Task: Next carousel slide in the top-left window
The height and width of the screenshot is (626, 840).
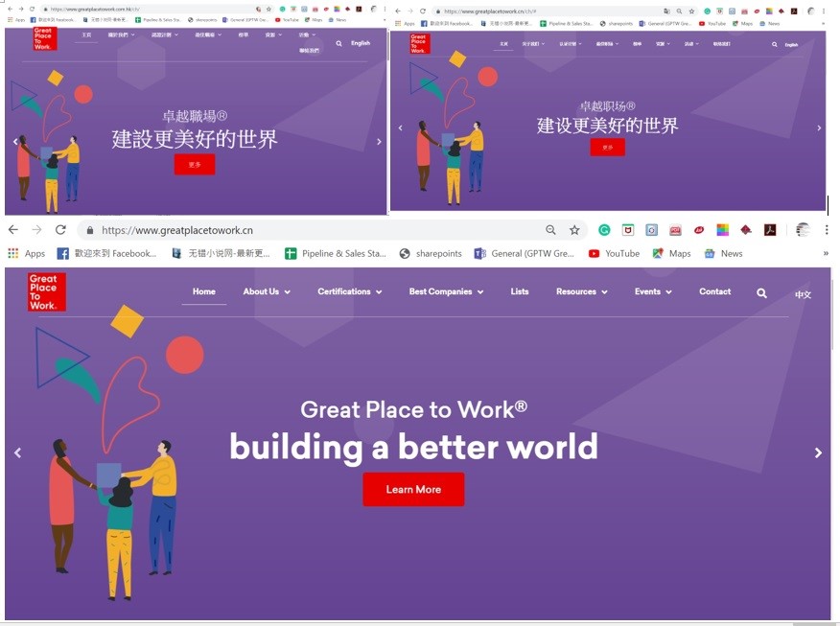Action: 379,141
